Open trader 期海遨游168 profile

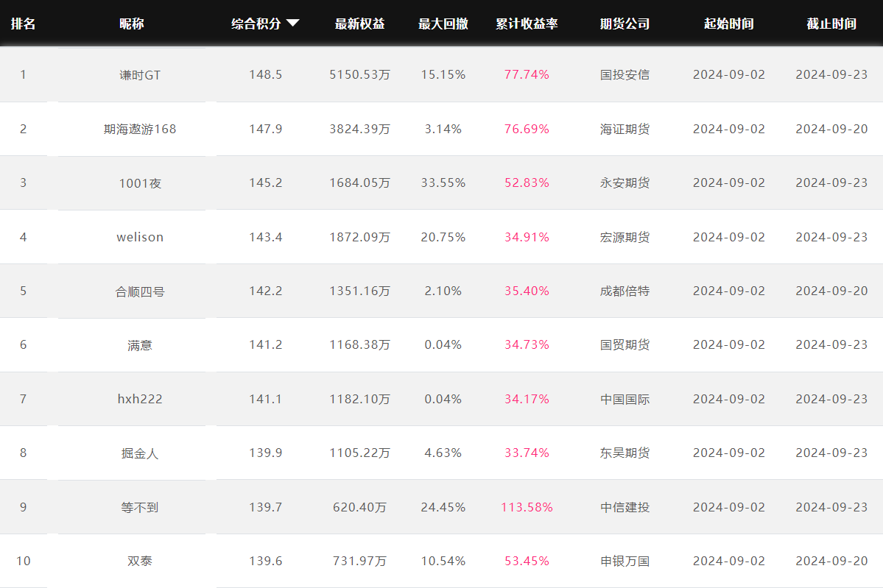point(140,129)
